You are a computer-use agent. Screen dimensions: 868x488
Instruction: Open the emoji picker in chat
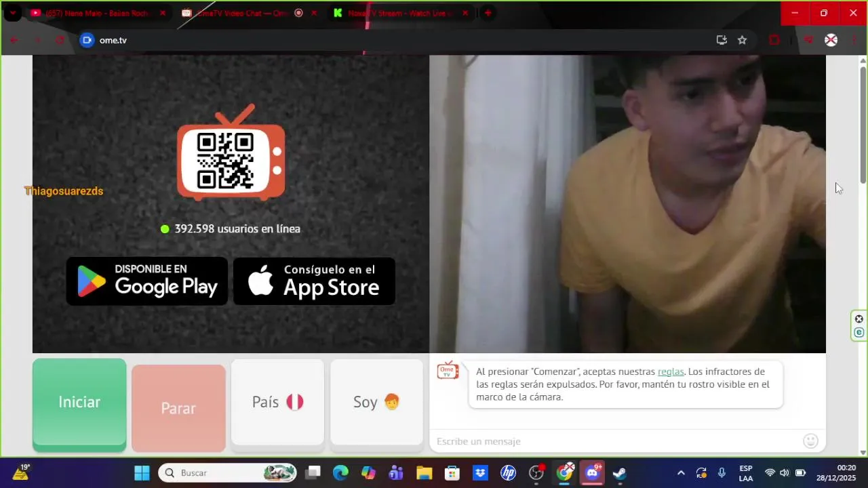[810, 441]
